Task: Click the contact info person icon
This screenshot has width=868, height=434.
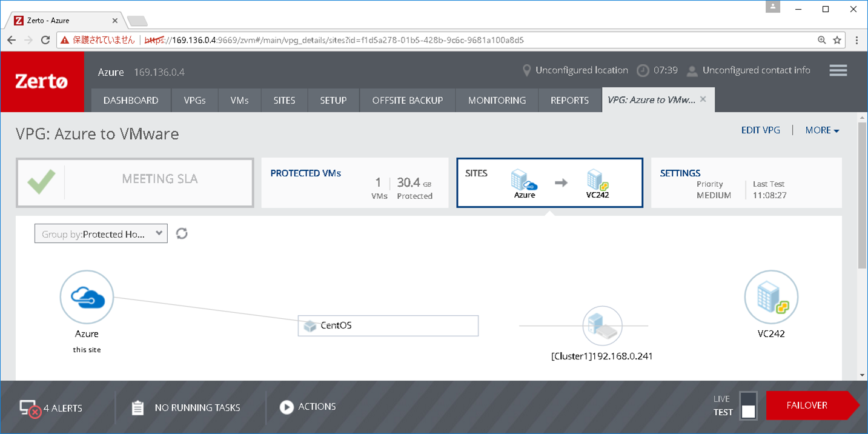Action: click(692, 71)
